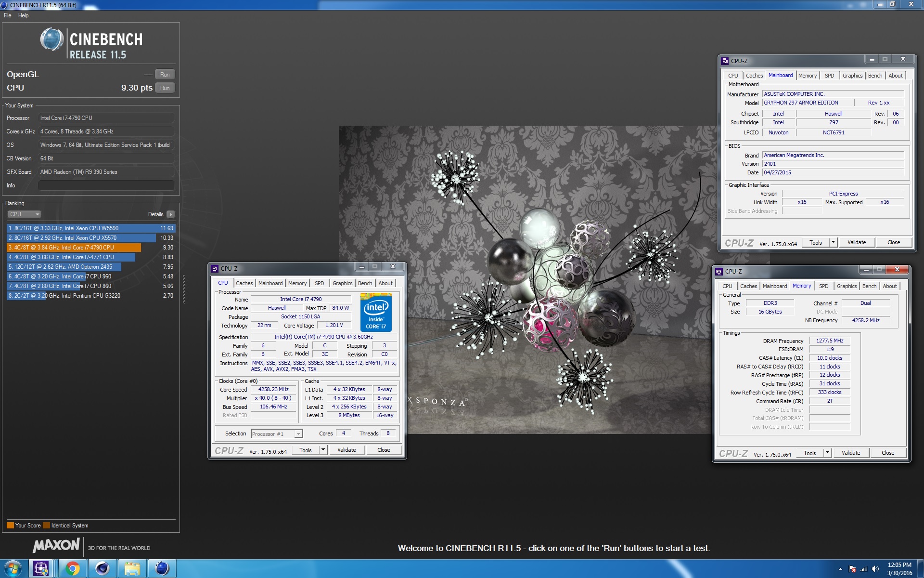Open the Cinebench sphere taskbar icon
This screenshot has width=924, height=578.
point(102,569)
